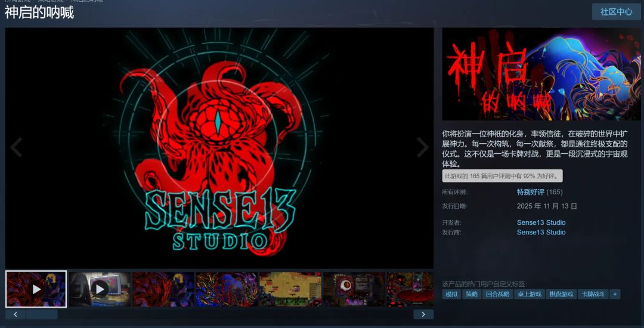Screen dimensions: 644x328
Task: Select the sixth thumbnail with eyeball art
Action: [354, 289]
